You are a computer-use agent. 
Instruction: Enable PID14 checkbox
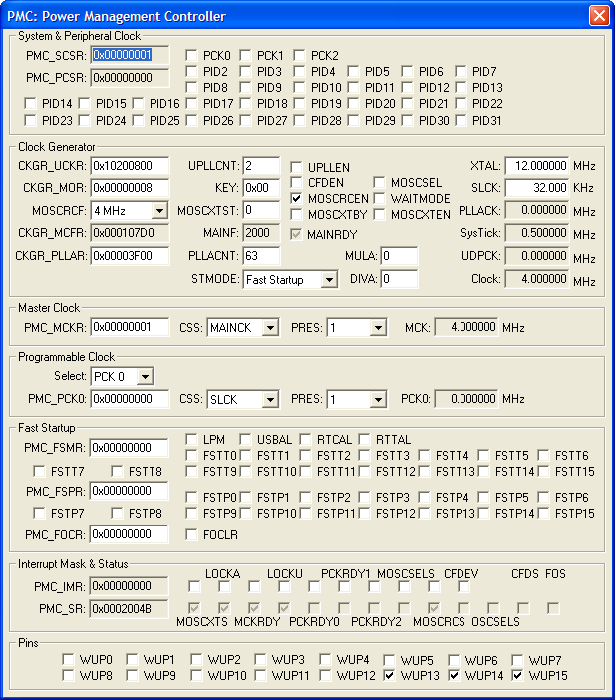click(x=30, y=104)
